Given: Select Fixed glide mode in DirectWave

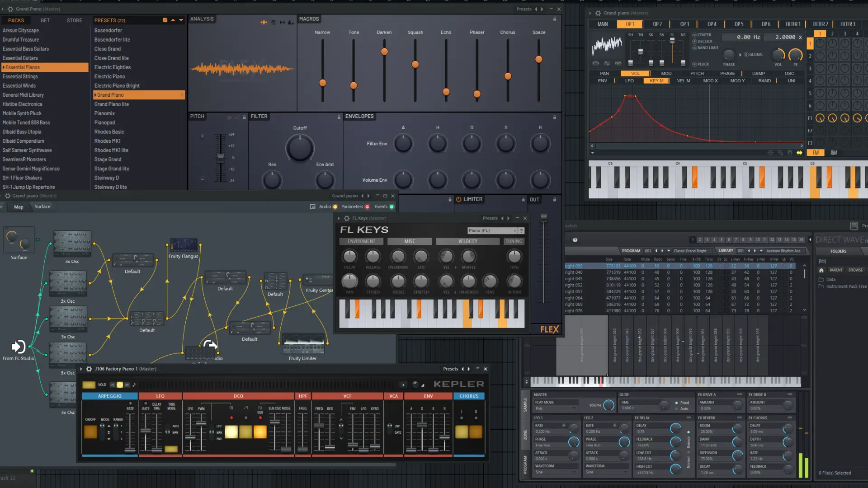Looking at the screenshot, I should pos(682,403).
